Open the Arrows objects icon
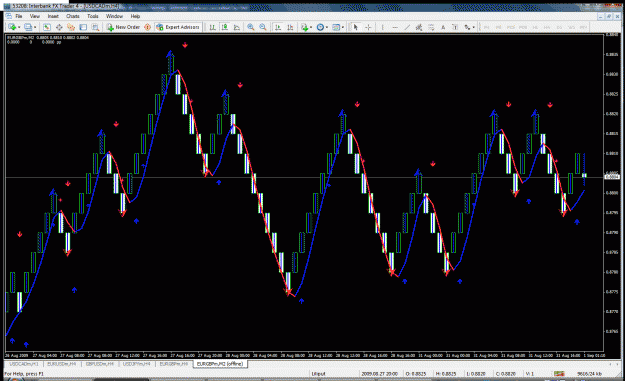Image resolution: width=625 pixels, height=381 pixels. pyautogui.click(x=467, y=27)
